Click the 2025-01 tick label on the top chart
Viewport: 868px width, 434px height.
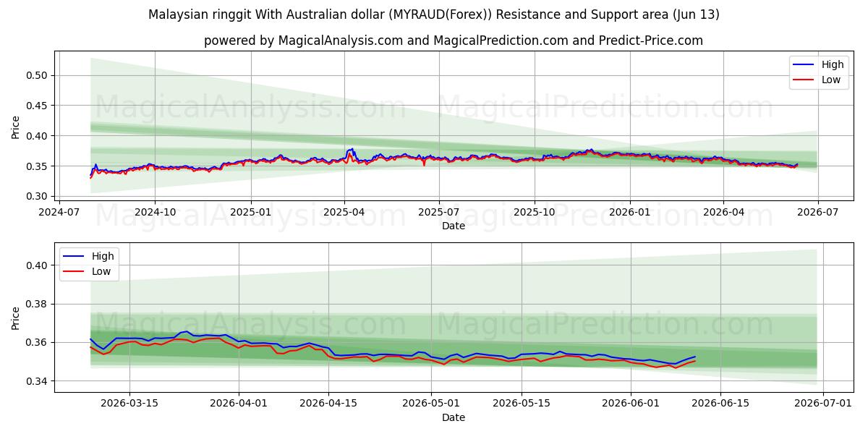251,212
